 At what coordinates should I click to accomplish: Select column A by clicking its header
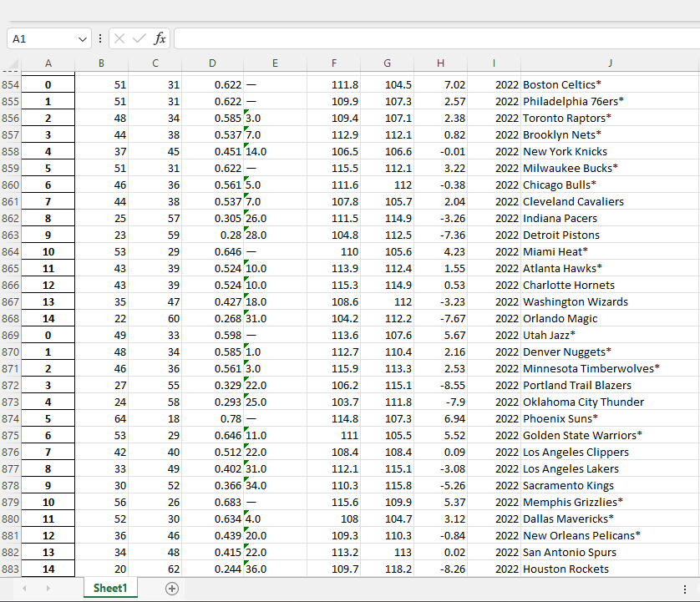(x=48, y=63)
